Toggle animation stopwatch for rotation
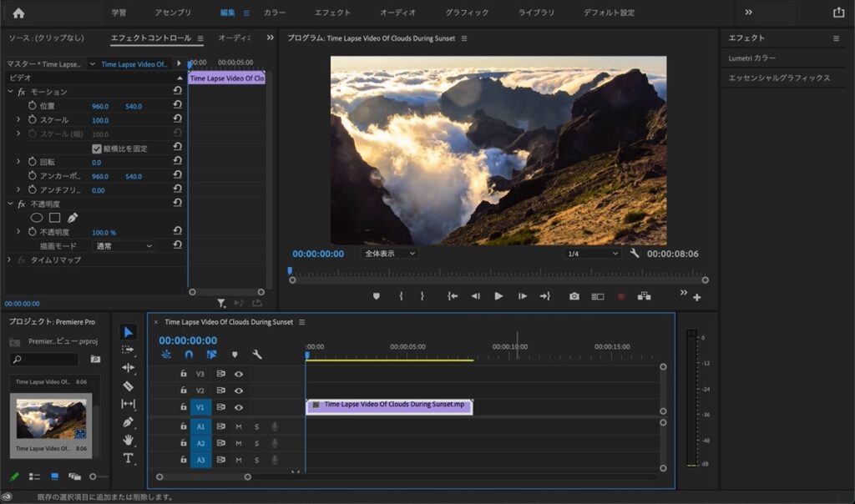 pos(33,162)
